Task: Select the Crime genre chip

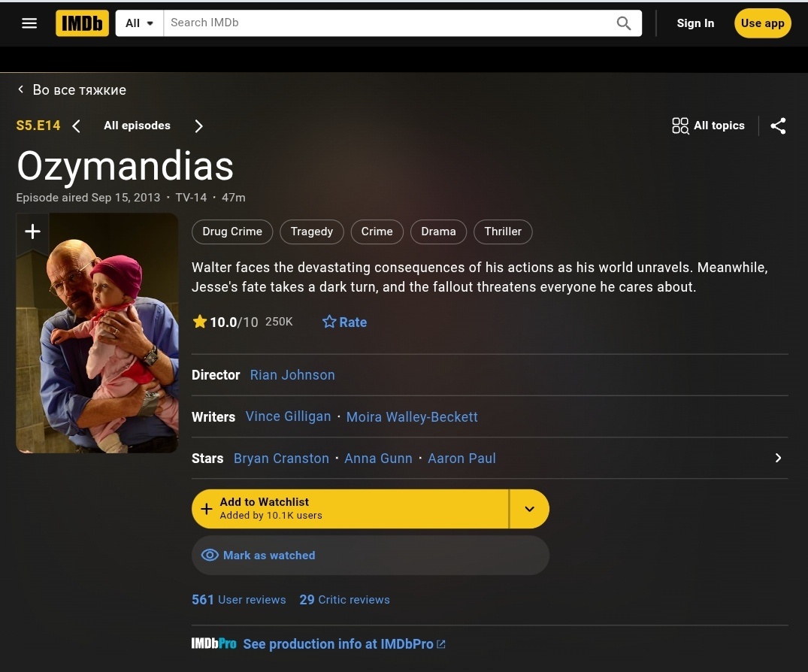Action: pyautogui.click(x=377, y=232)
